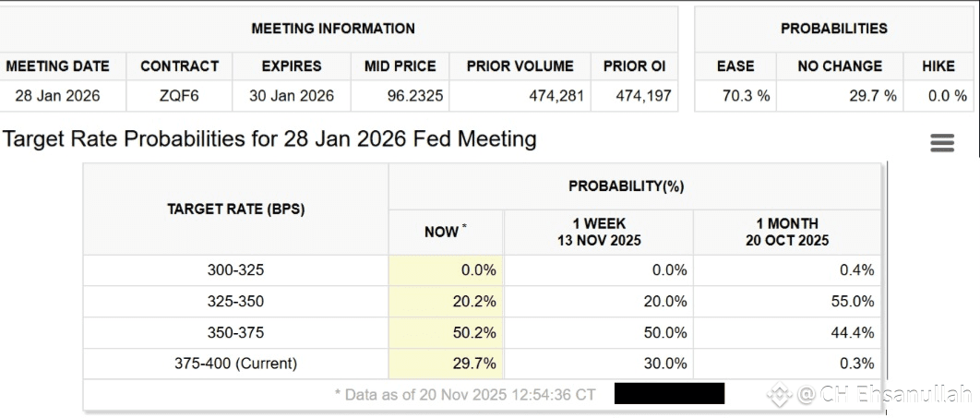Select the PRIOR VOLUME header
Viewport: 980px width, 418px height.
pos(520,66)
